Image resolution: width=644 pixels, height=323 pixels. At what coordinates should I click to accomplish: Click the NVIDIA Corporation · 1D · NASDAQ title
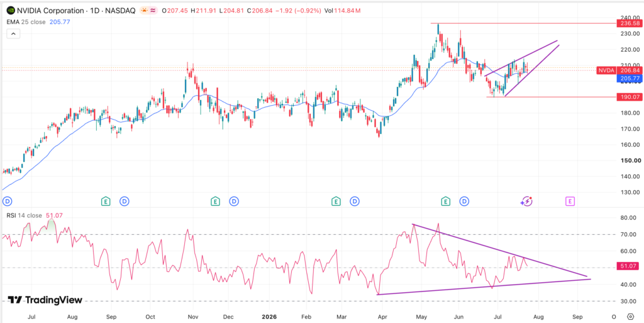76,11
